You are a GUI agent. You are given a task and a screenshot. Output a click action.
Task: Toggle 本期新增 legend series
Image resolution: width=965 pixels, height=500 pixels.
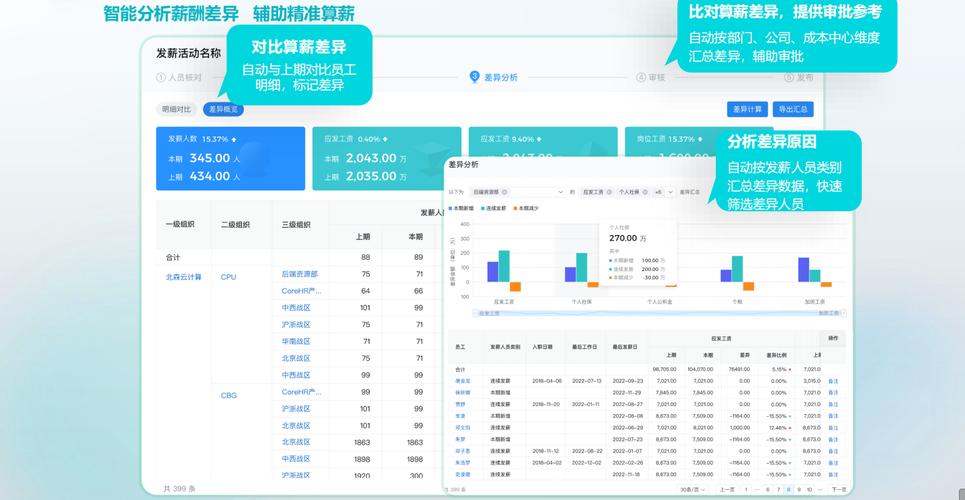(461, 209)
